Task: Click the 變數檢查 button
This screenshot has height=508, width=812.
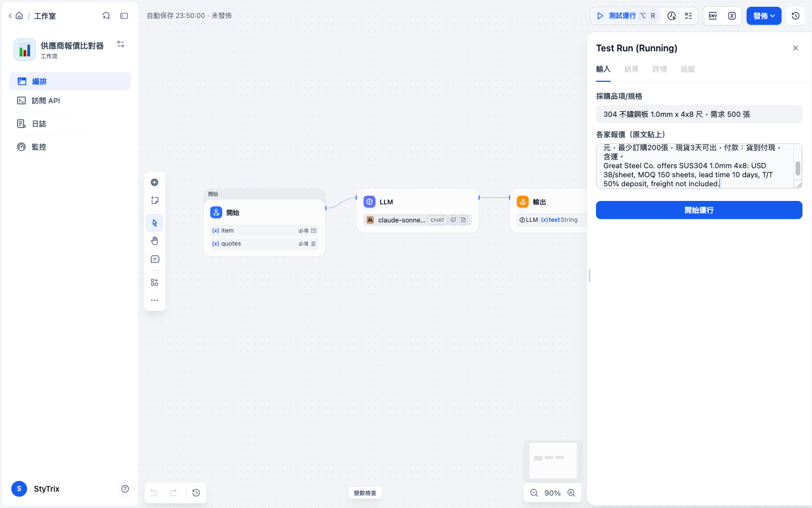Action: click(x=365, y=493)
